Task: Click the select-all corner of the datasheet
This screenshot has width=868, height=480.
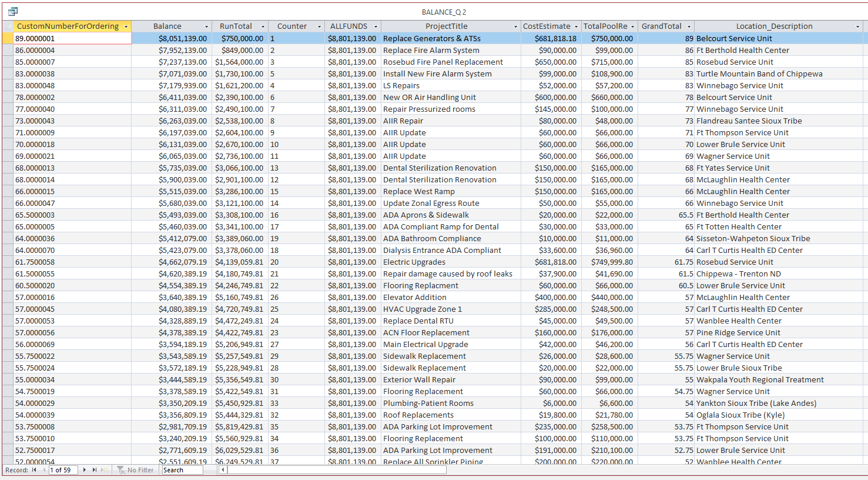Action: 8,26
